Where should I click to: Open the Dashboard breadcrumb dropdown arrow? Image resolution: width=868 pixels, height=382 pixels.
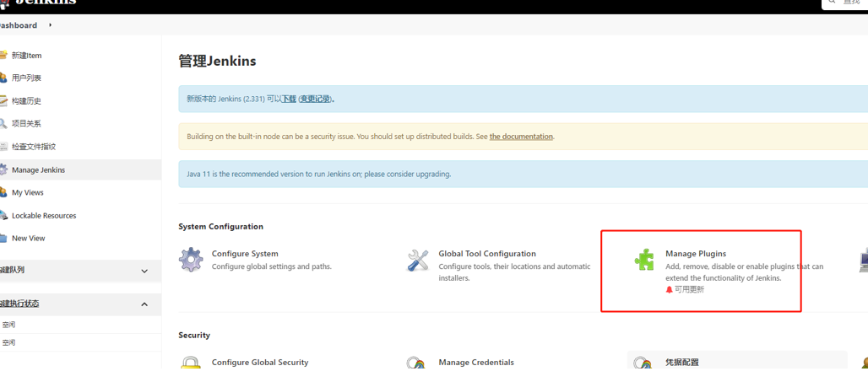pos(51,25)
